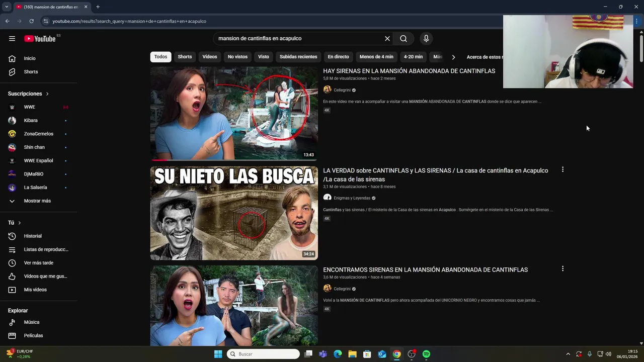The image size is (644, 362).
Task: Select the 4-20 min filter chip
Action: click(x=413, y=57)
